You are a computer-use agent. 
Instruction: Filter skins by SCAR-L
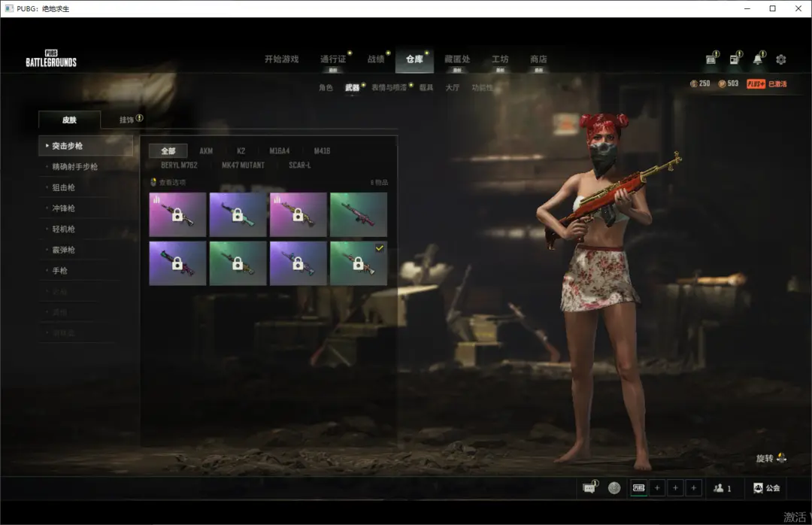[x=300, y=165]
